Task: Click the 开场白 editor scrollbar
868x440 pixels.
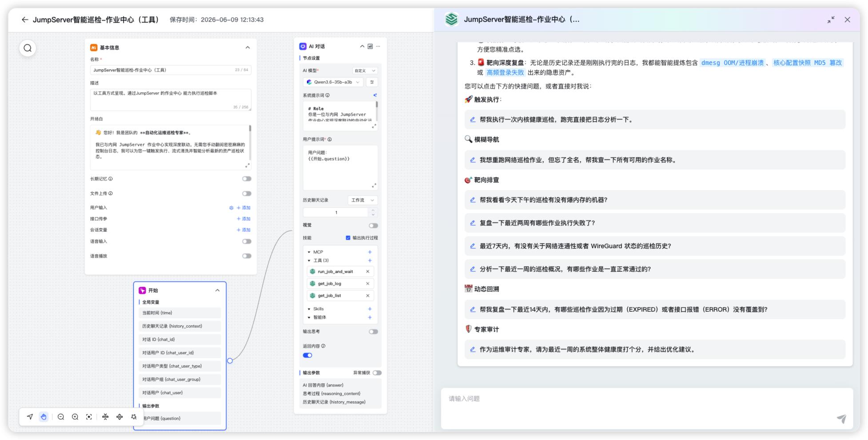Action: (x=250, y=128)
